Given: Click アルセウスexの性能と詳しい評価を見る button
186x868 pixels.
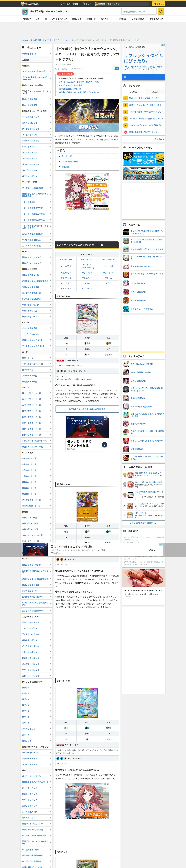Looking at the screenshot, I should pyautogui.click(x=87, y=409).
